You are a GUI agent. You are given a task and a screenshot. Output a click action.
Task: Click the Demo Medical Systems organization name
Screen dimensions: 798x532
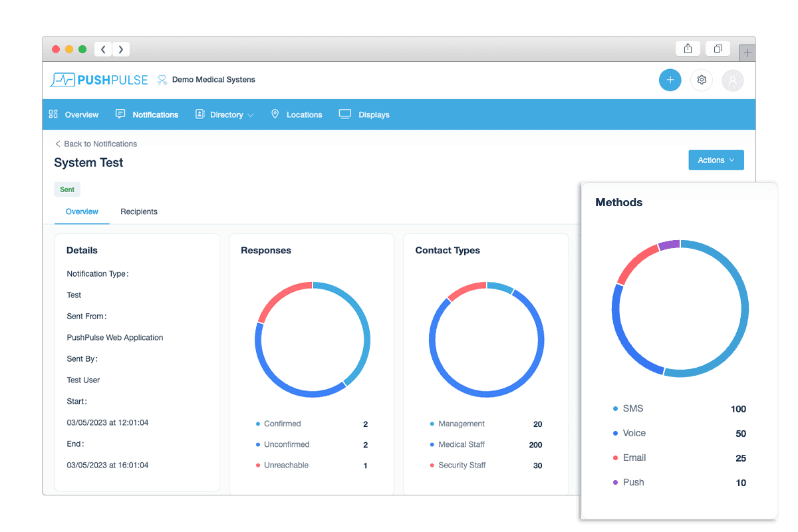pos(213,80)
